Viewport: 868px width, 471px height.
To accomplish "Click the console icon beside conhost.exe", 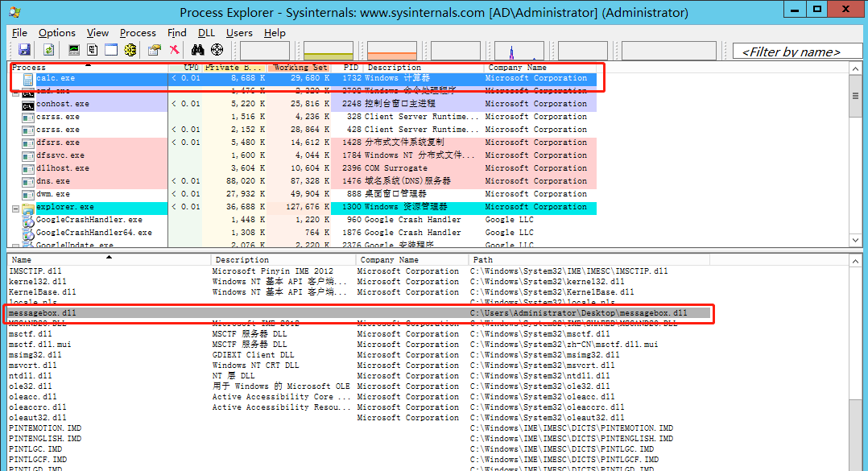I will [27, 104].
